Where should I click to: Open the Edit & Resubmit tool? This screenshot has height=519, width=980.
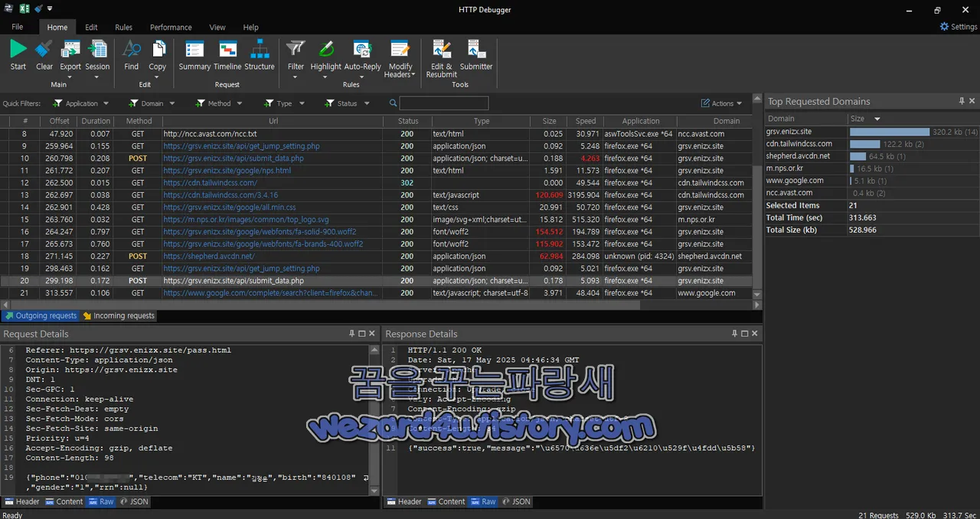point(442,59)
